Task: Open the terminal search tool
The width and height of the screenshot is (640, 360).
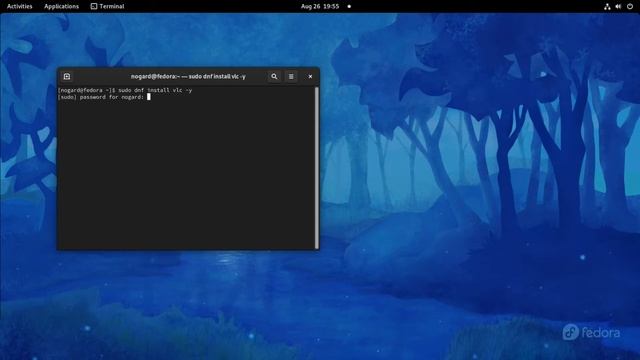Action: [x=274, y=76]
